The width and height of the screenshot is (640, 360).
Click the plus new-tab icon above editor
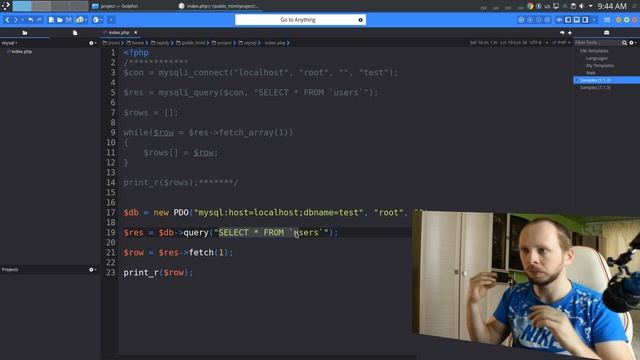tap(570, 33)
